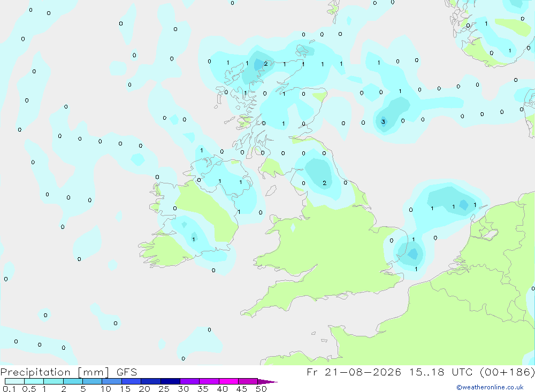Click the legend label '10'
The height and width of the screenshot is (392, 535).
[x=105, y=389]
